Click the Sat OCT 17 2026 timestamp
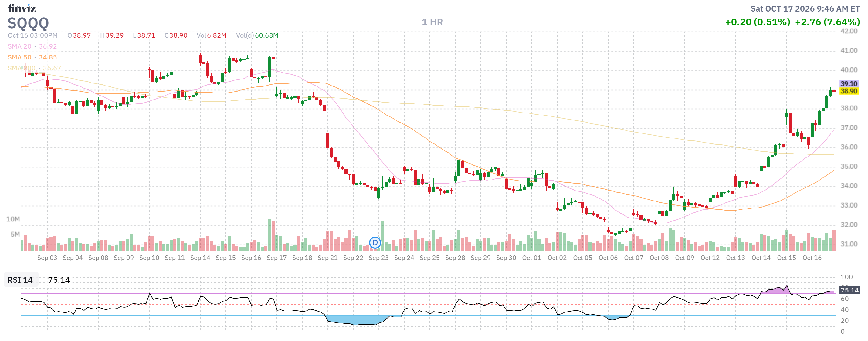Image resolution: width=868 pixels, height=341 pixels. 805,8
